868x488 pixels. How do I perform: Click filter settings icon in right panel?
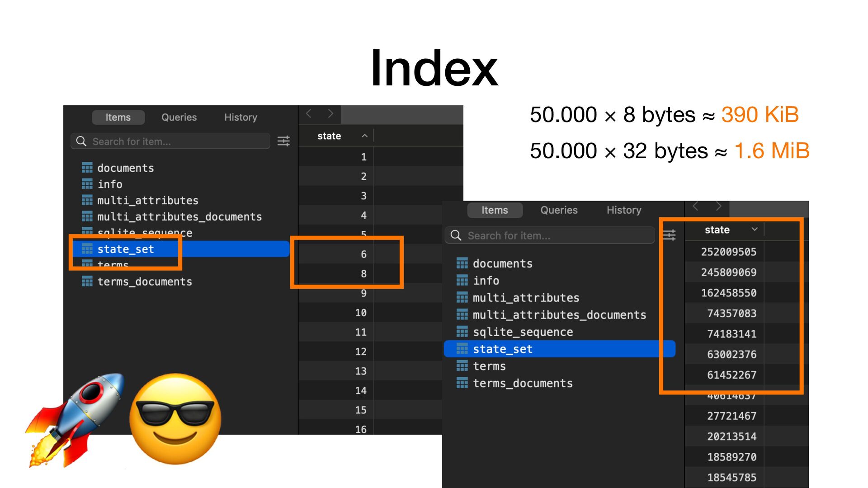coord(669,235)
